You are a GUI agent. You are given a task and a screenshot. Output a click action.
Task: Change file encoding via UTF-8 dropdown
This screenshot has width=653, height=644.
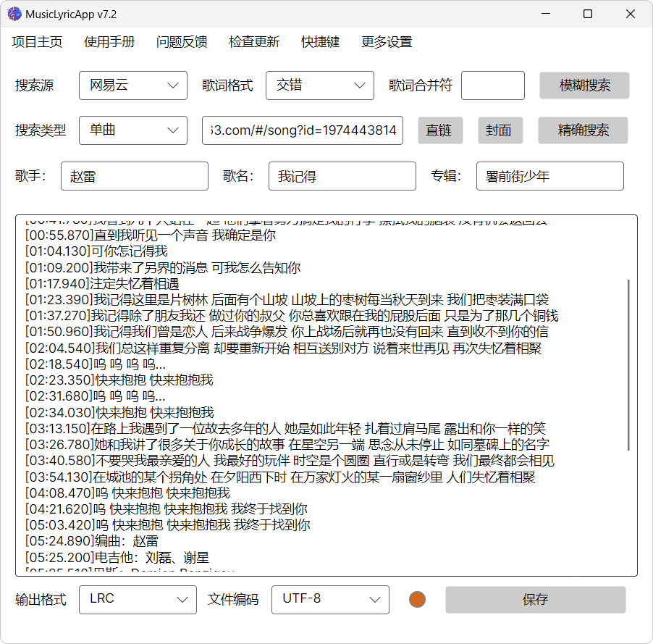(330, 600)
